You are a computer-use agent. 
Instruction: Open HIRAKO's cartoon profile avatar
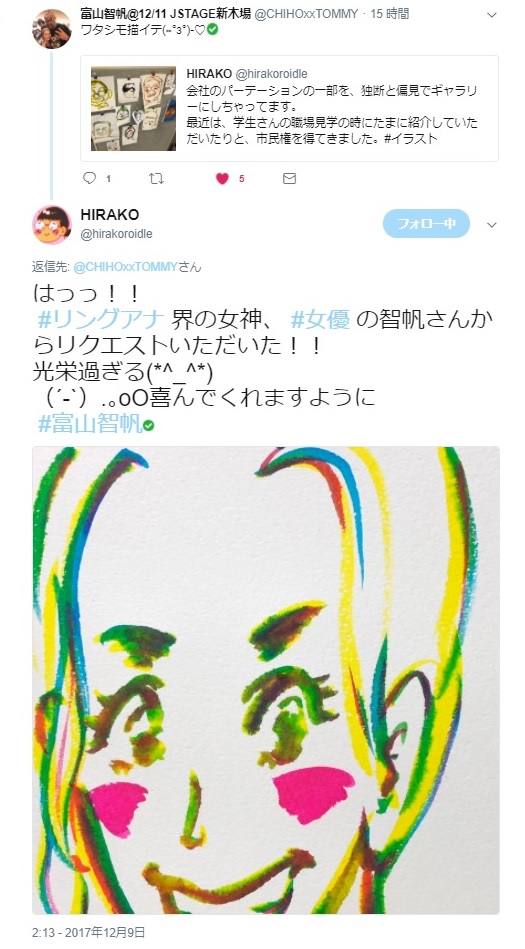point(51,225)
